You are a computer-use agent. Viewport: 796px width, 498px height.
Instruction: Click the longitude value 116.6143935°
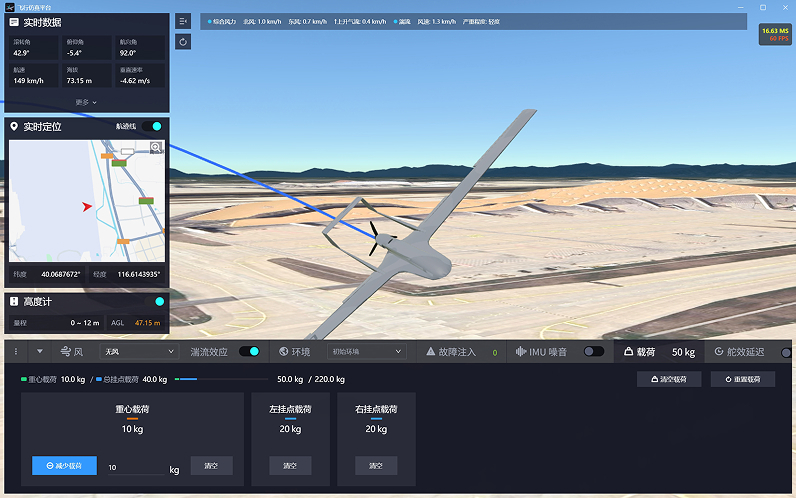139,274
